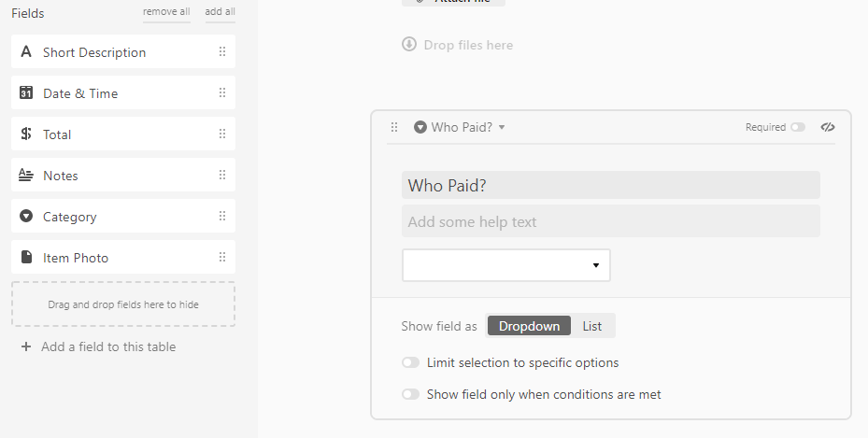Switch Show field as to List

pos(591,326)
